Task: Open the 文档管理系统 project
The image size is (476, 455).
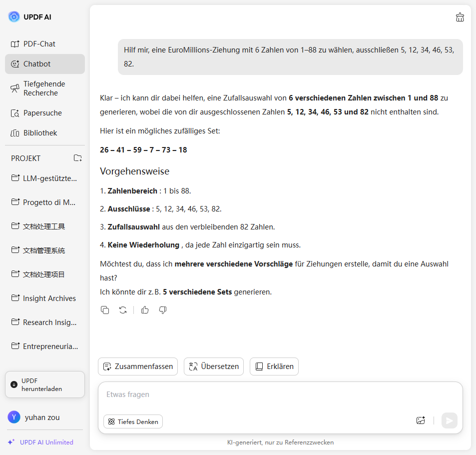Action: (45, 250)
